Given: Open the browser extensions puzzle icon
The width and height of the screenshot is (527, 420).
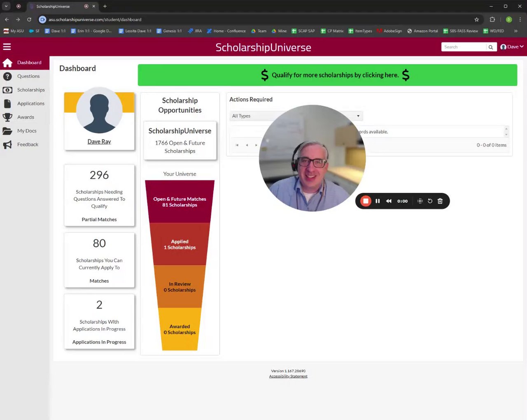Looking at the screenshot, I should (492, 19).
